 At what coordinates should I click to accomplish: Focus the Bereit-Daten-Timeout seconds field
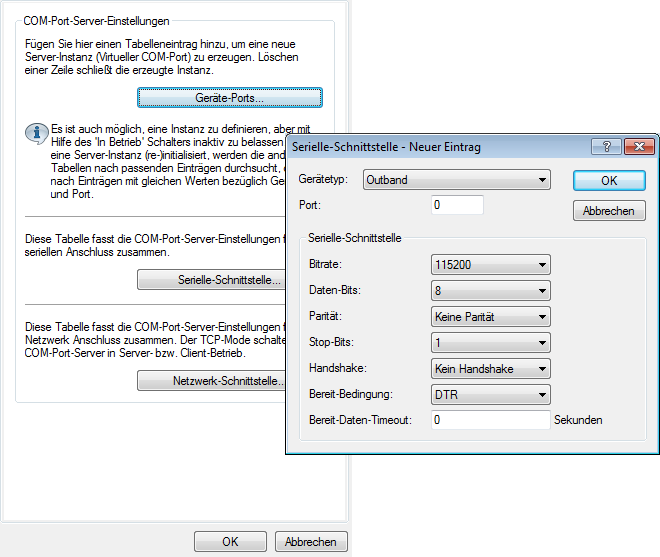point(490,420)
